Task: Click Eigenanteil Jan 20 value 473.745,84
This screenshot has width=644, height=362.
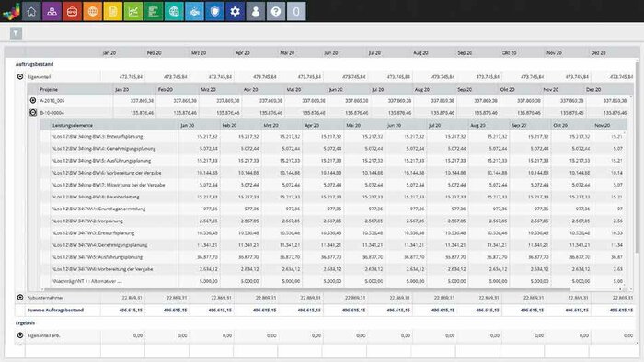Action: 131,76
